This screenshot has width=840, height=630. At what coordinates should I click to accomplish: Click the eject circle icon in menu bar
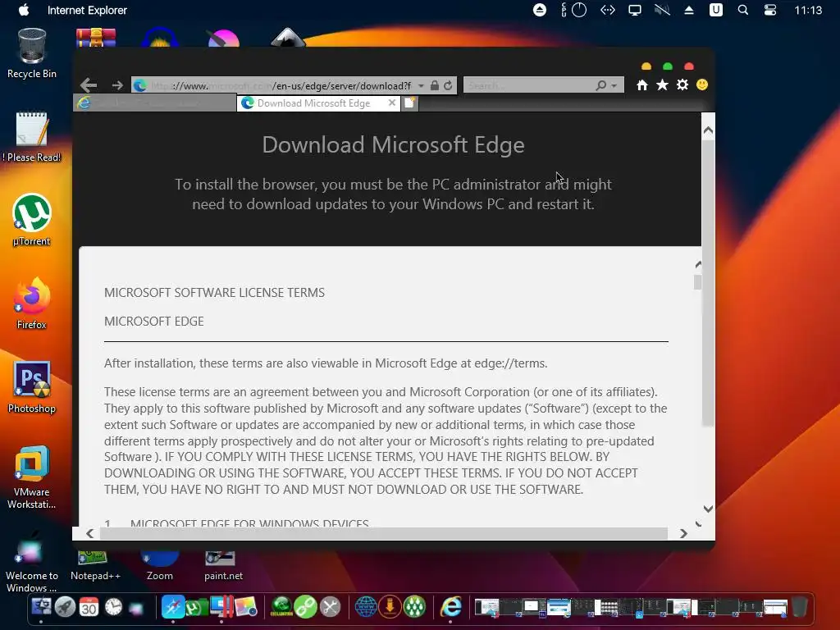pos(540,10)
